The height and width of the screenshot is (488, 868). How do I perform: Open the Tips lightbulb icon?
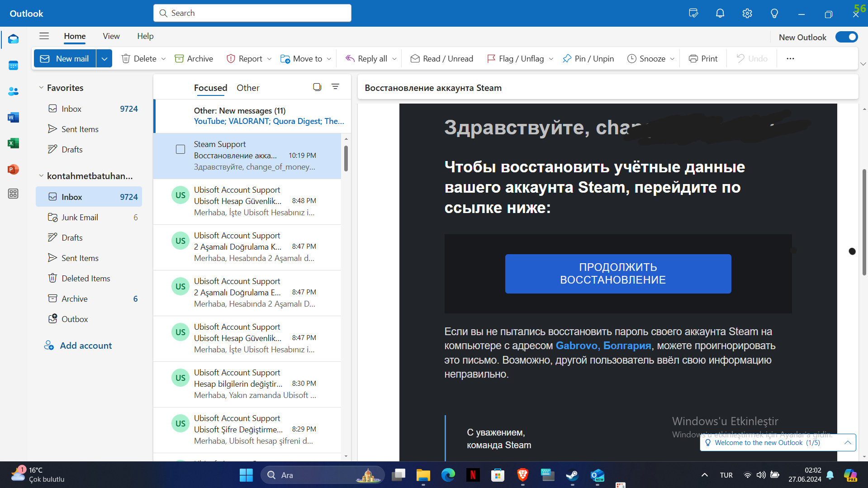pyautogui.click(x=774, y=13)
